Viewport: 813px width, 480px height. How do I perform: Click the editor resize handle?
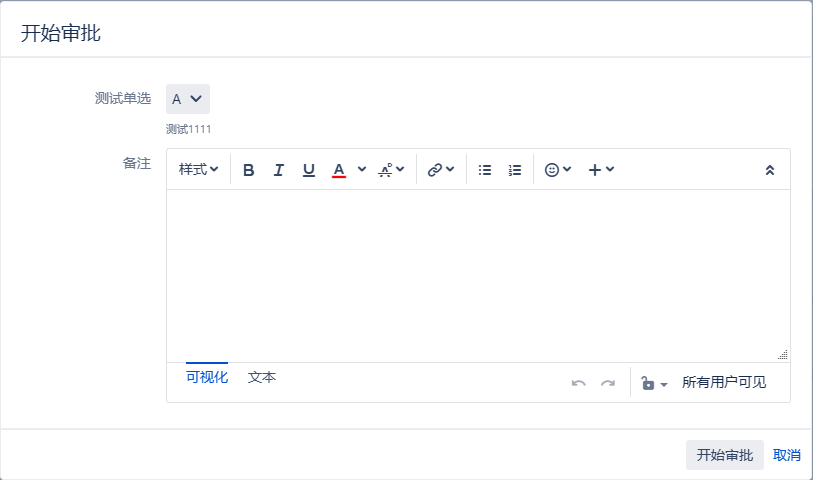(x=783, y=355)
